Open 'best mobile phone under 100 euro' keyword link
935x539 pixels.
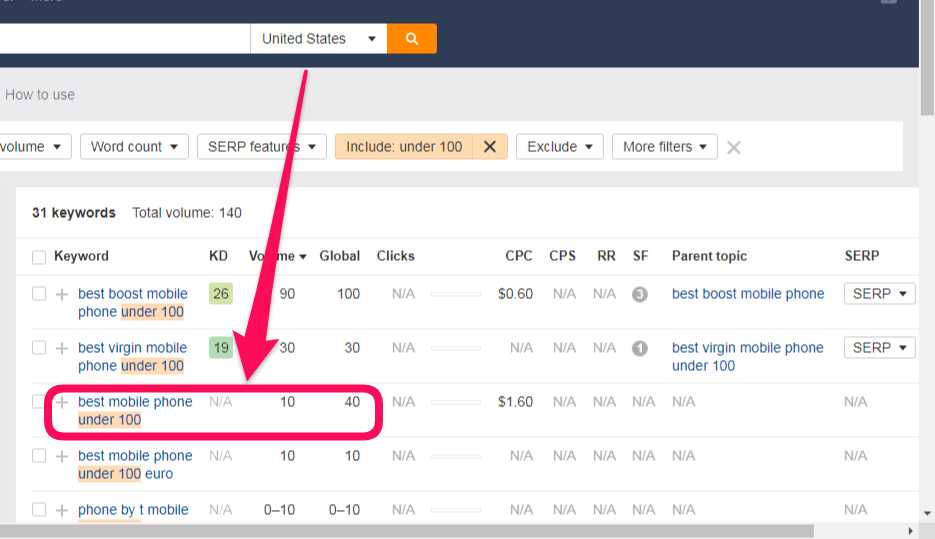coord(135,464)
